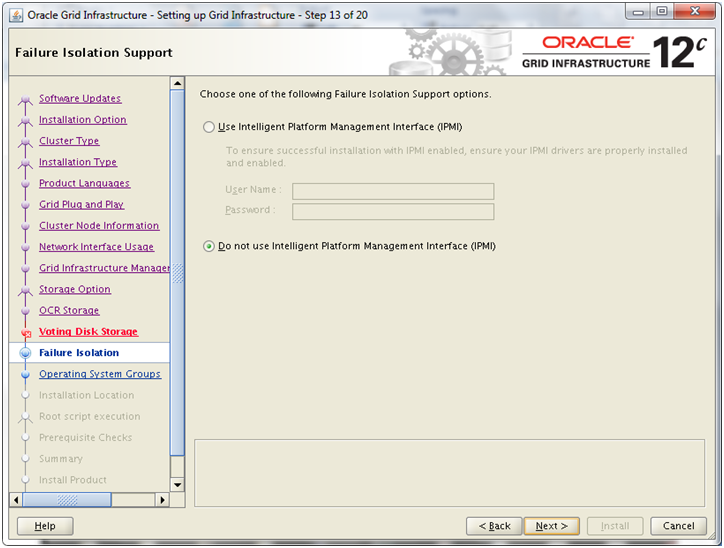The width and height of the screenshot is (724, 548).
Task: Open Storage Option step
Action: [75, 289]
